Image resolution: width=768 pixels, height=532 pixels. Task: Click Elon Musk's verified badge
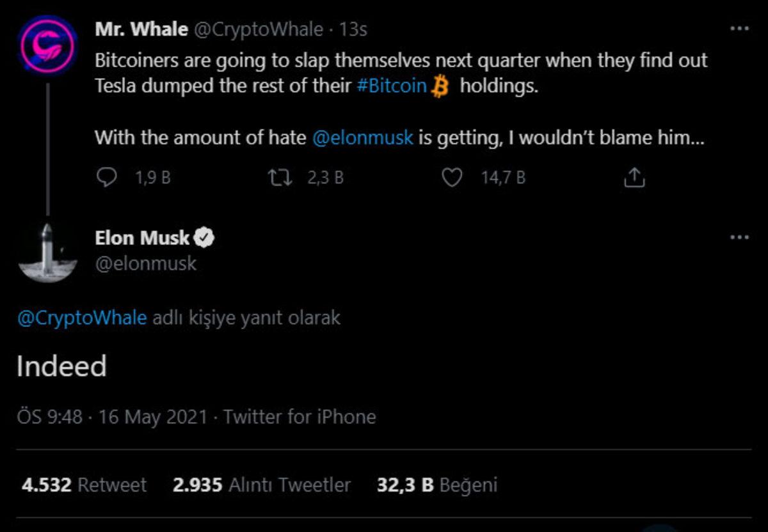pos(205,237)
